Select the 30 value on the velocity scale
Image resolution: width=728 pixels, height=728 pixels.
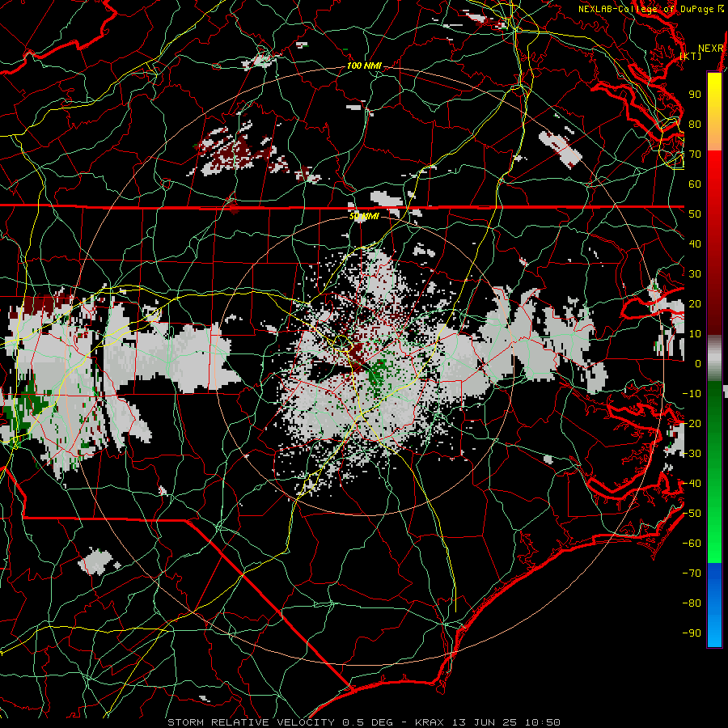[x=695, y=274]
